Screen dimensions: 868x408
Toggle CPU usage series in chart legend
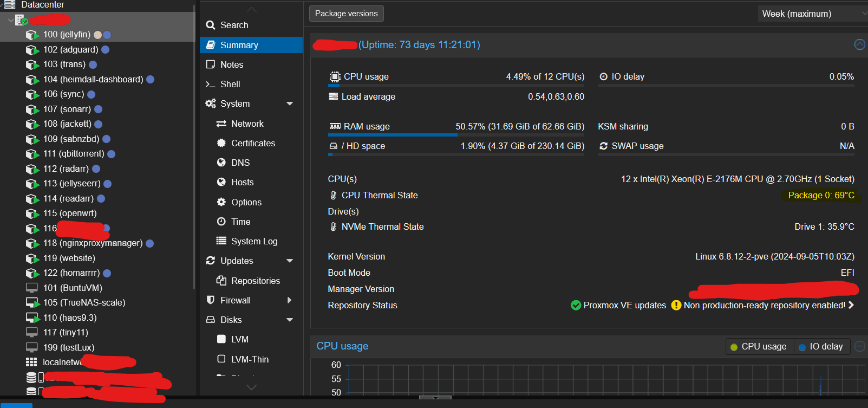click(x=759, y=346)
